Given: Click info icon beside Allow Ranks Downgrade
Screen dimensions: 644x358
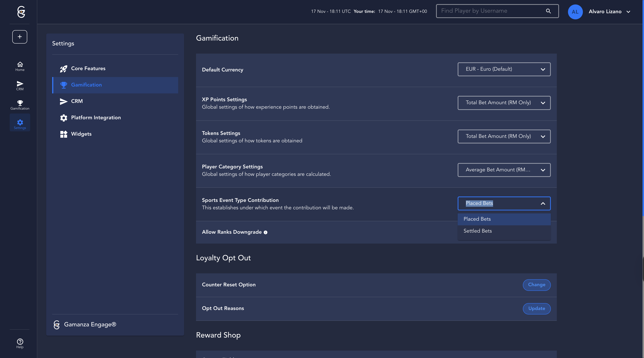Looking at the screenshot, I should [x=266, y=232].
